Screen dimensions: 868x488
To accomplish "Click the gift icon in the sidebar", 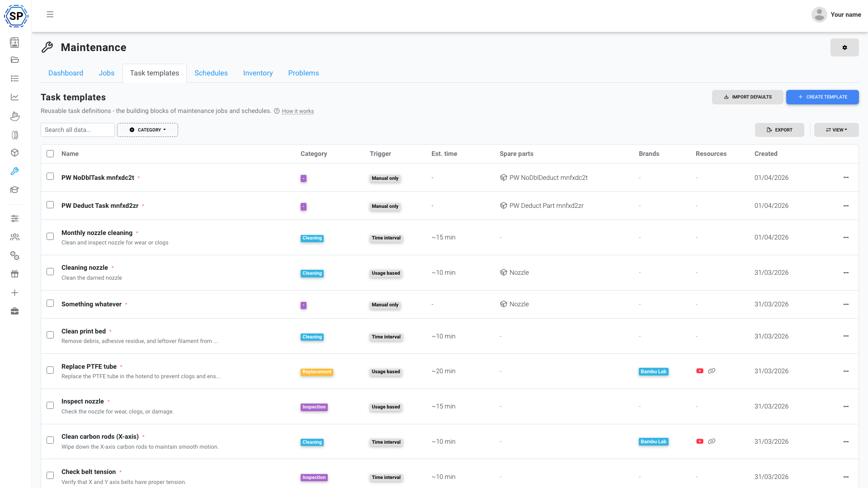I will pyautogui.click(x=15, y=274).
